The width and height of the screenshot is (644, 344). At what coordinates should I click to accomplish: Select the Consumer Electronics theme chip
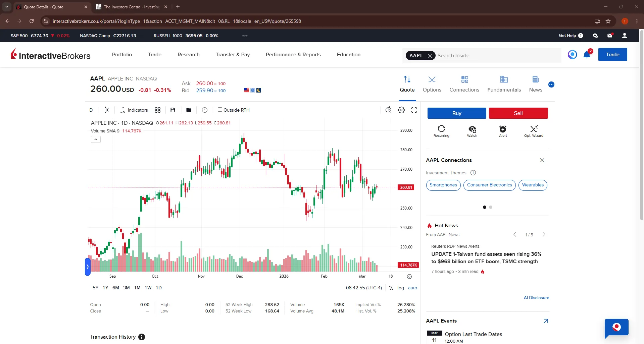pyautogui.click(x=489, y=185)
